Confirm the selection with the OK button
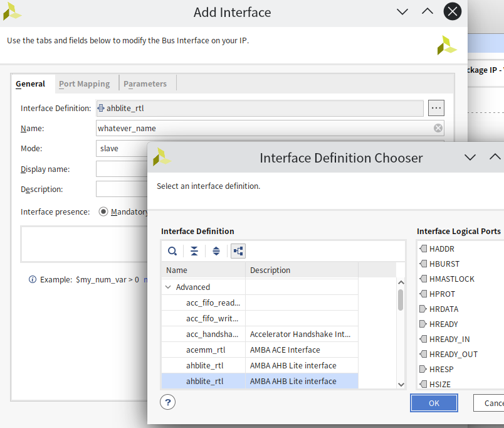Image resolution: width=504 pixels, height=428 pixels. [x=434, y=403]
